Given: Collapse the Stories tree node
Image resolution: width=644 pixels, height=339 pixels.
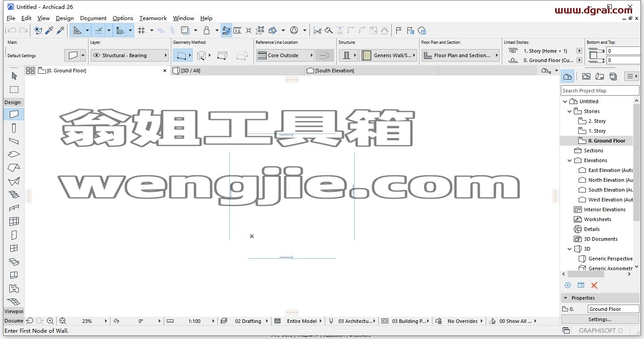Looking at the screenshot, I should click(x=570, y=111).
